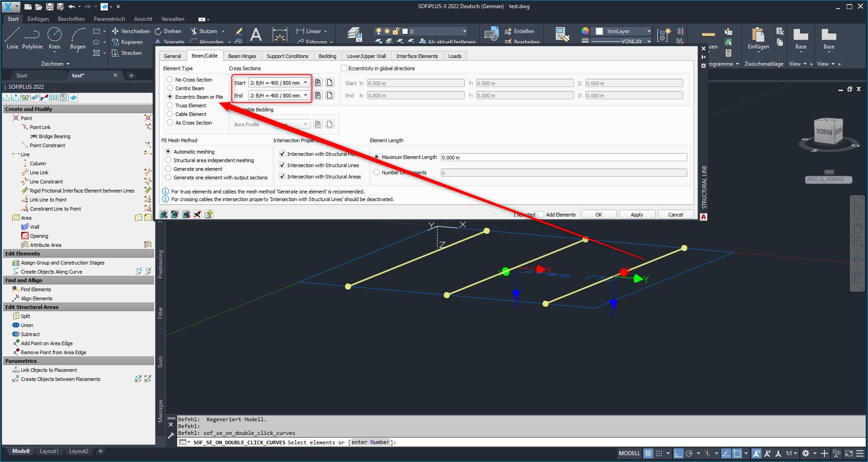The width and height of the screenshot is (868, 462).
Task: Uncheck Intersection with Structural Areas
Action: click(x=282, y=177)
